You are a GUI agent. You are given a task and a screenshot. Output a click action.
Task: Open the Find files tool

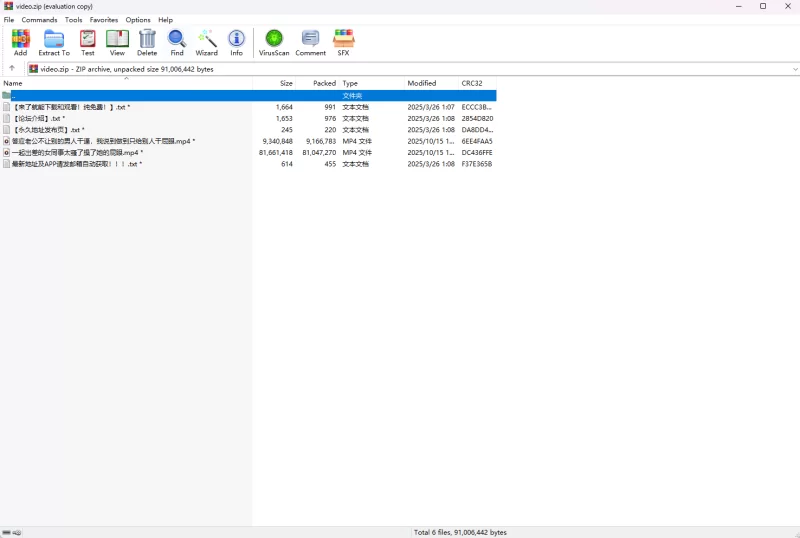pos(177,42)
